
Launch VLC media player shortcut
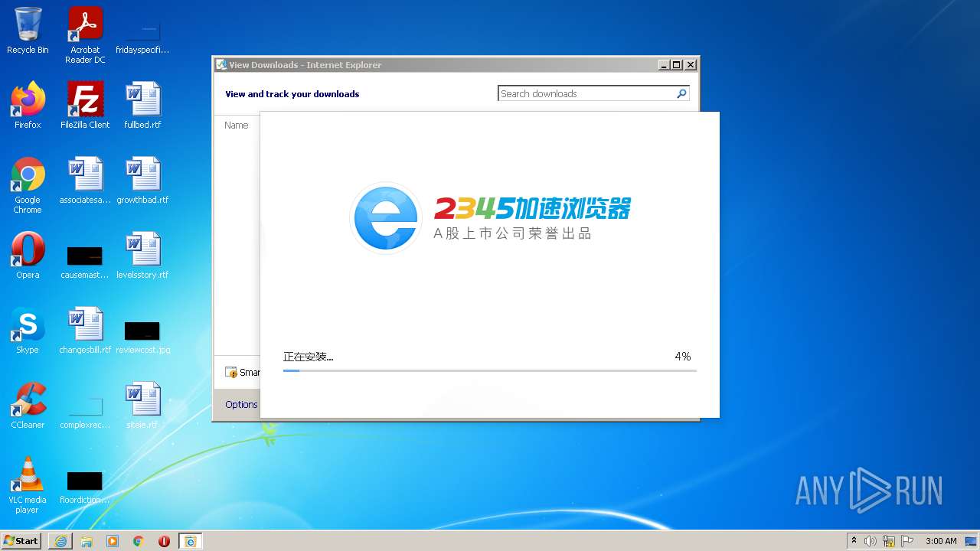pos(28,485)
